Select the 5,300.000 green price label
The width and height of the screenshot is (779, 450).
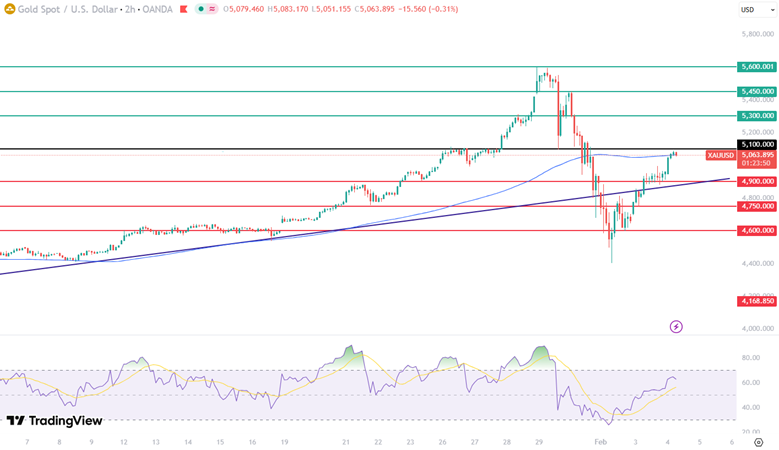[x=756, y=116]
